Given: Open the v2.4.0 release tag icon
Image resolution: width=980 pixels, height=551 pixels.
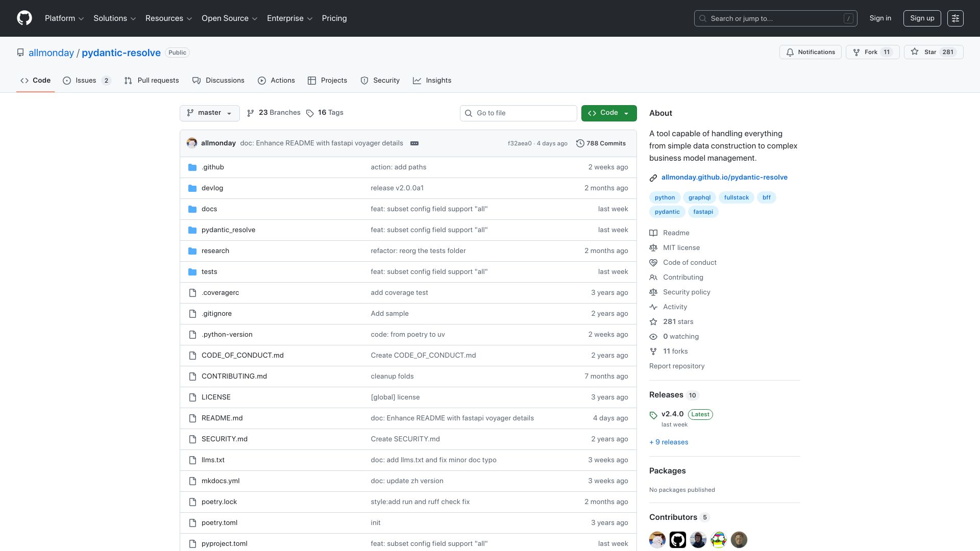Looking at the screenshot, I should (653, 415).
